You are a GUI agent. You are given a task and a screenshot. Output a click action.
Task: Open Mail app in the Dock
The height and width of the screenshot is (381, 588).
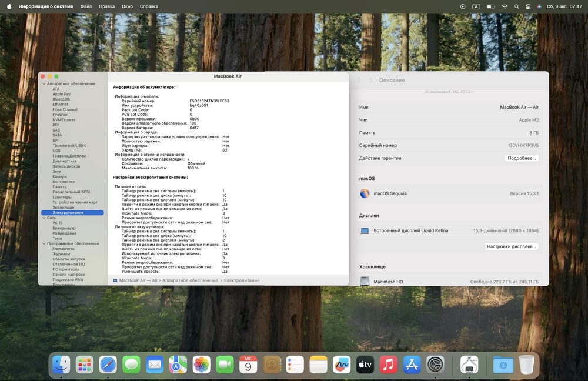tap(155, 365)
